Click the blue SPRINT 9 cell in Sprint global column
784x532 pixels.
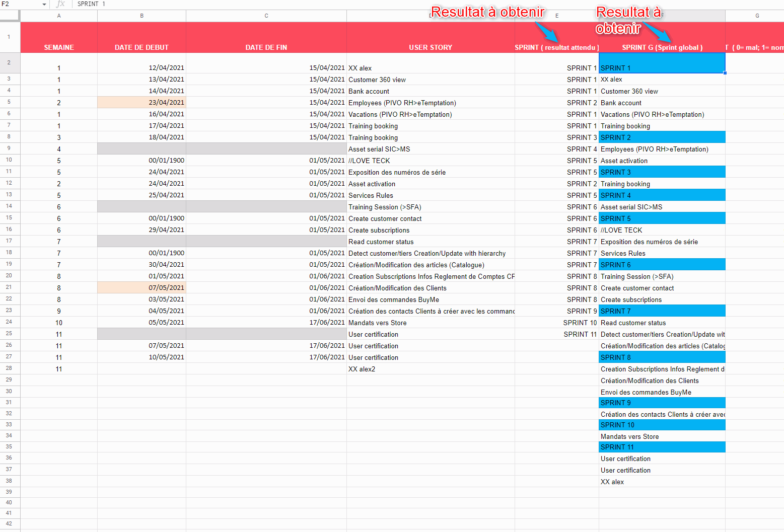click(662, 402)
